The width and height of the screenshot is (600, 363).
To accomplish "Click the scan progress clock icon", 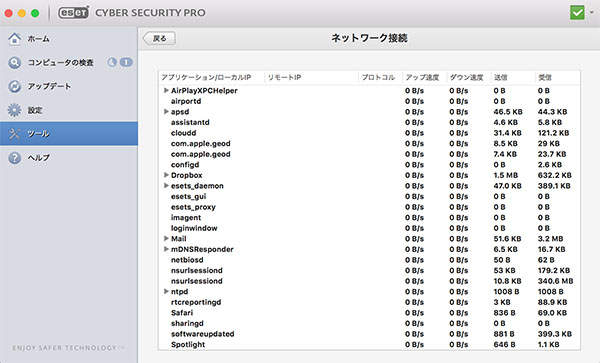I will 112,62.
